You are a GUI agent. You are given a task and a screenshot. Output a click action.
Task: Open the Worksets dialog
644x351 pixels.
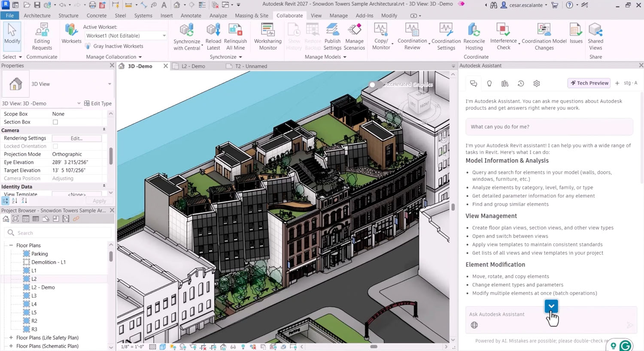click(71, 34)
